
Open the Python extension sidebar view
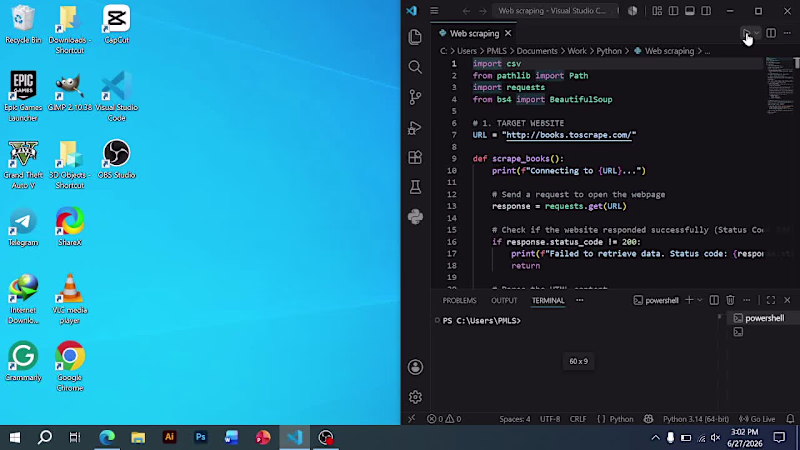point(415,217)
